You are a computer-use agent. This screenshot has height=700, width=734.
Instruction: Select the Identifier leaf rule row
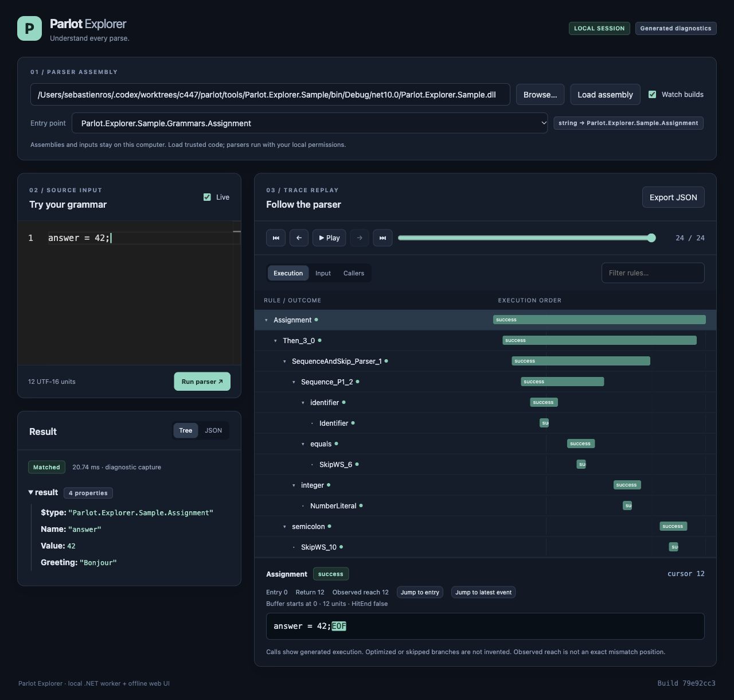click(x=485, y=423)
